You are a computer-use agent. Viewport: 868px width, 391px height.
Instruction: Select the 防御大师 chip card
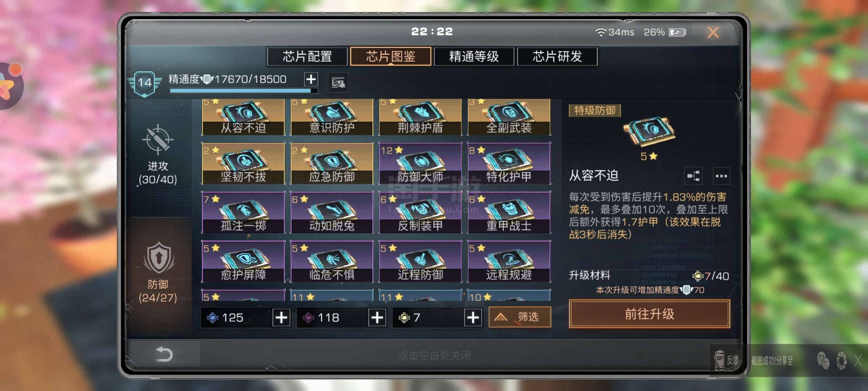point(420,163)
